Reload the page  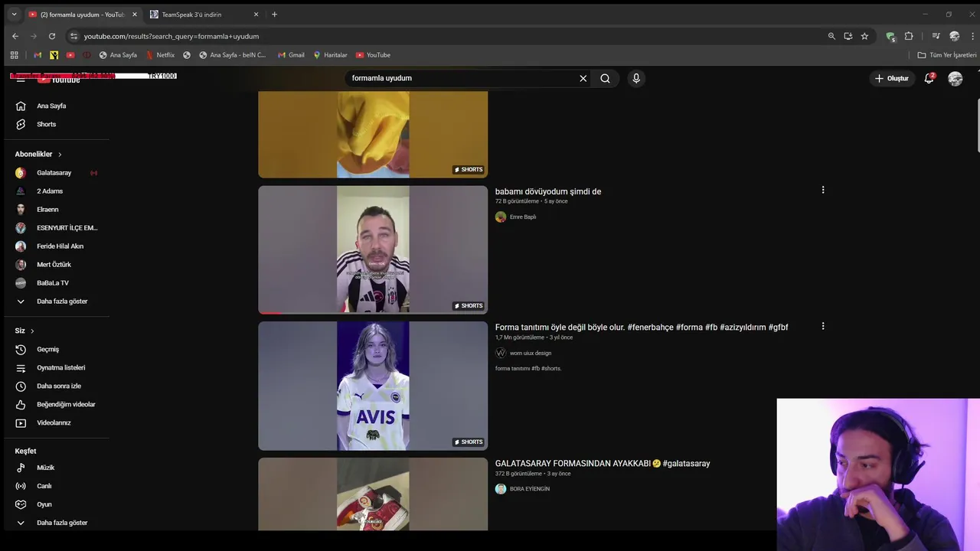point(52,36)
